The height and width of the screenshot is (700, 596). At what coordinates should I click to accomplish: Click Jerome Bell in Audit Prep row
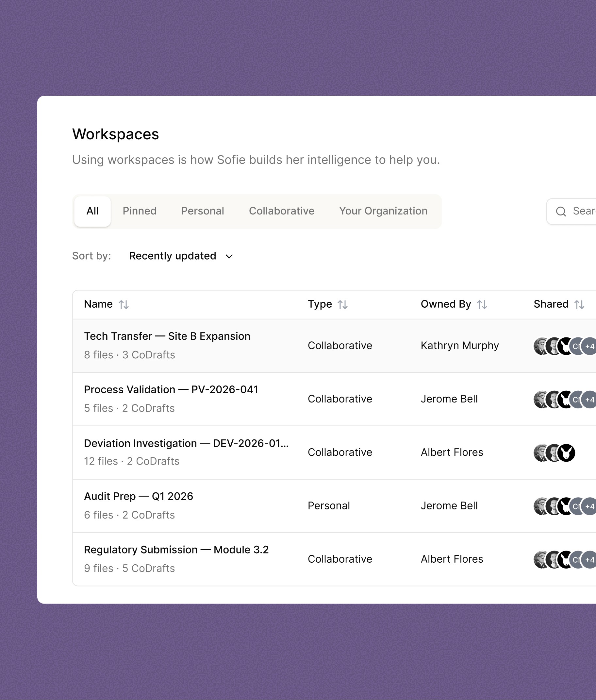(449, 506)
